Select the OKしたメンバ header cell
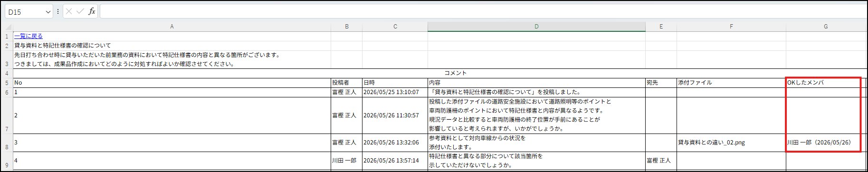Viewport: 868px width, 172px height. (826, 83)
